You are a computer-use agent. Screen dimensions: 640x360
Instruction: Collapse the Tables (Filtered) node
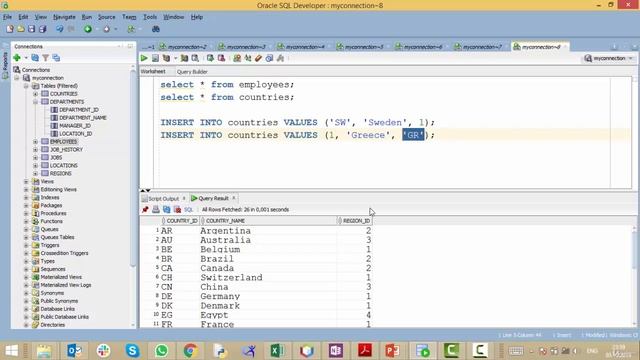[x=26, y=86]
